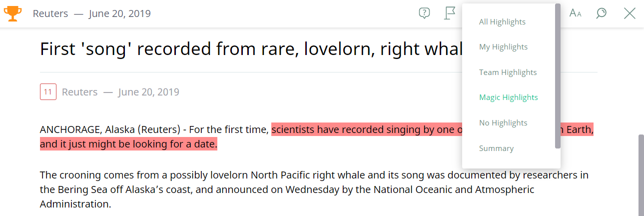Click the page vertical scrollbar thumb
The image size is (644, 216).
click(641, 175)
